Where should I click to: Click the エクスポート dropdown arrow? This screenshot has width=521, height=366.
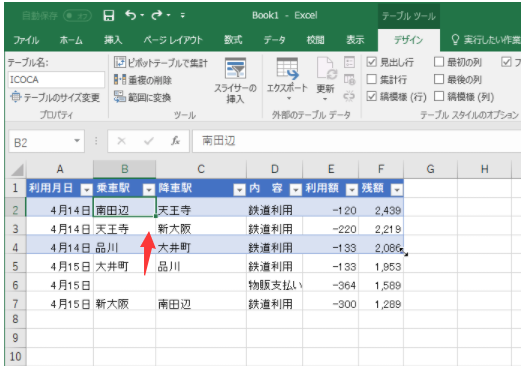(x=289, y=99)
